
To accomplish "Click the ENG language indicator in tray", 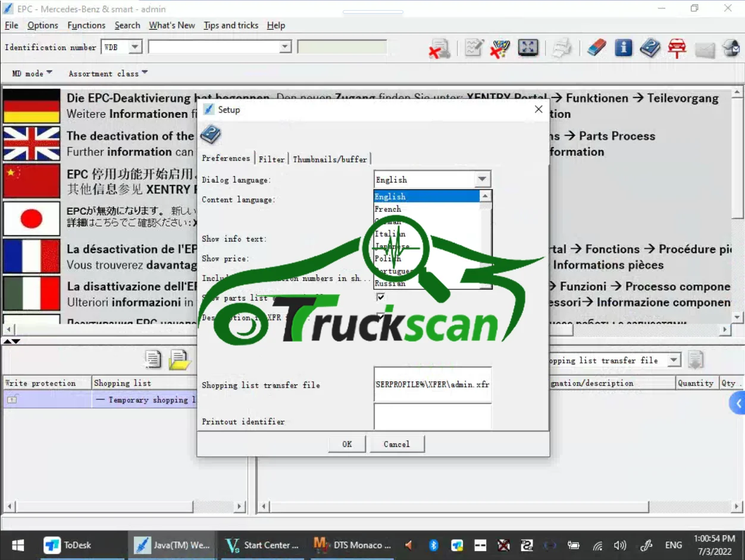I will click(674, 545).
